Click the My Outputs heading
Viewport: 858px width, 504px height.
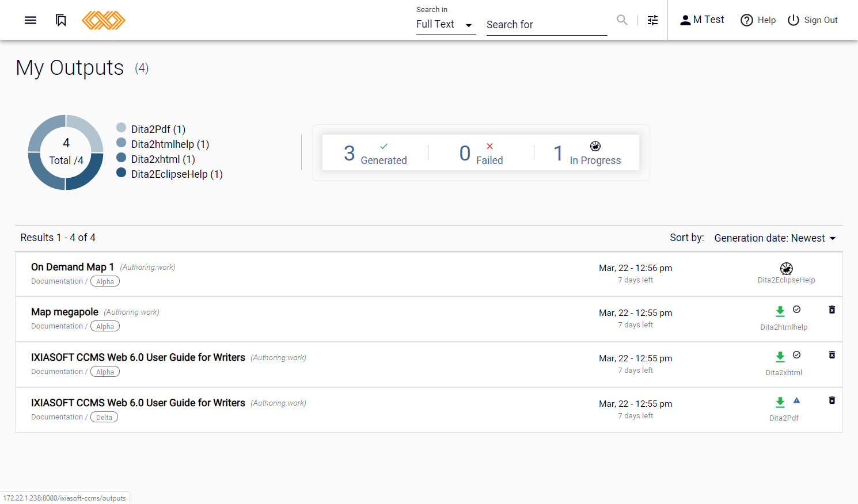[x=70, y=68]
